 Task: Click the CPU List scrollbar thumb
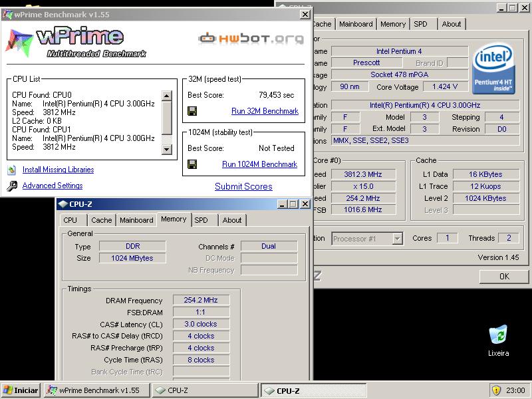point(167,118)
